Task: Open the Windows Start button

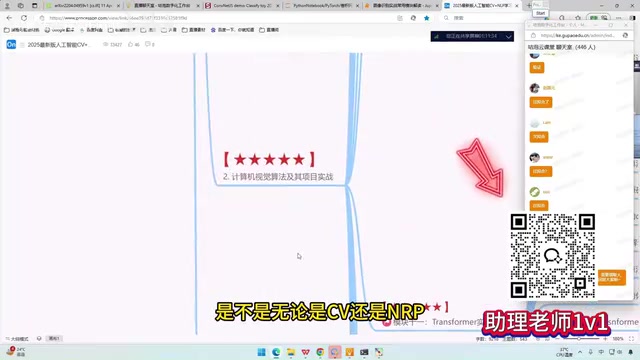Action: click(x=261, y=352)
